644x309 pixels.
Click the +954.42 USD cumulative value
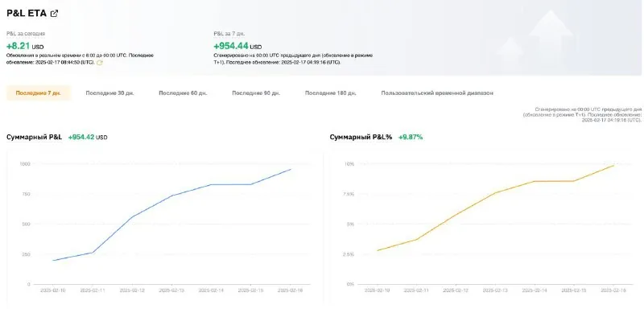tap(88, 137)
